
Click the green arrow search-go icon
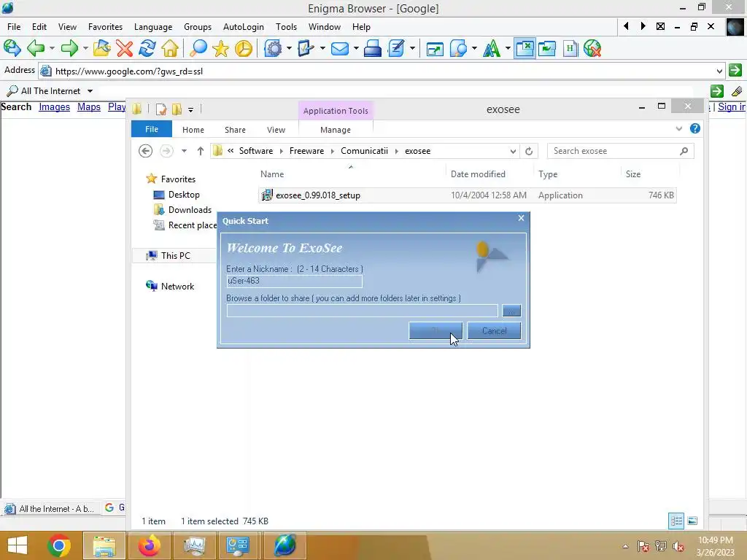[717, 91]
